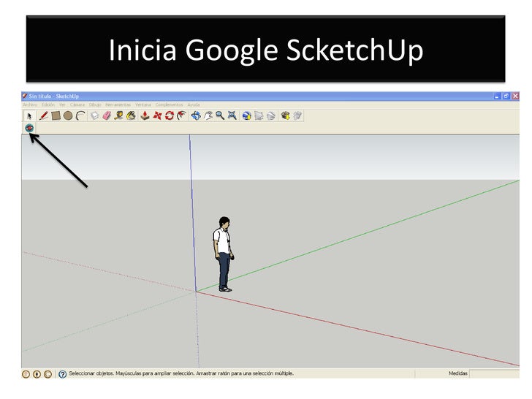
Task: Click the 'Sin título - SketchUp' title text
Action: (53, 96)
